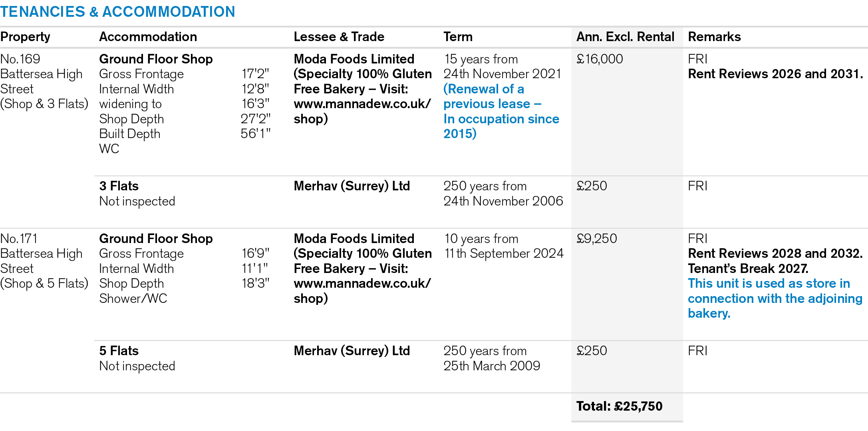Click the Tenancies & Accommodation heading
This screenshot has height=431, width=868.
coord(117,12)
